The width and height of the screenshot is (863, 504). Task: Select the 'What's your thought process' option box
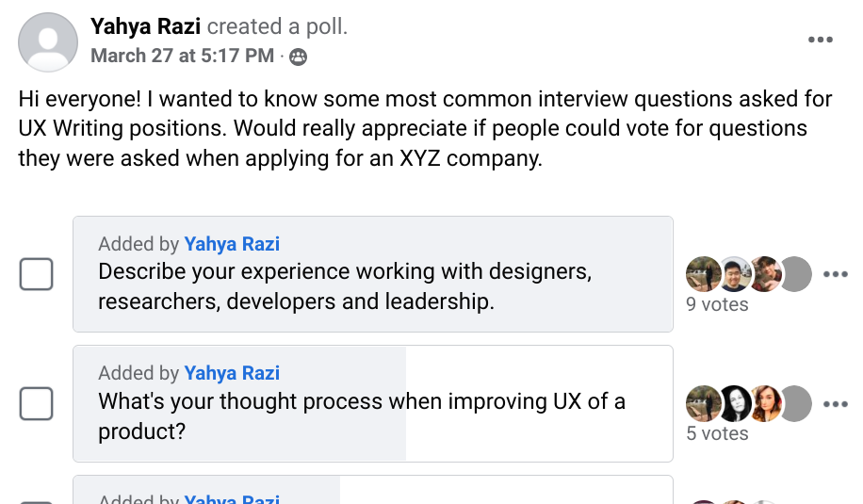[372, 404]
